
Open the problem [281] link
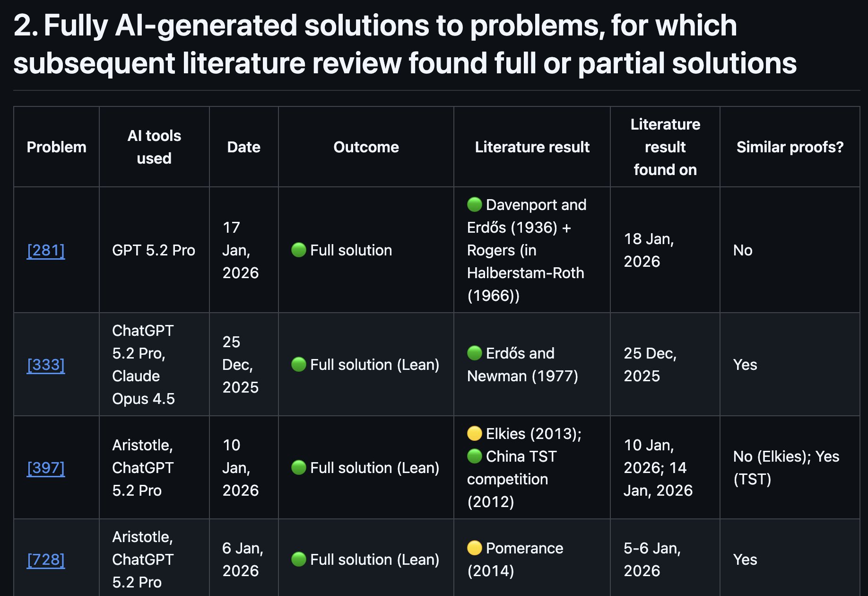[x=46, y=250]
